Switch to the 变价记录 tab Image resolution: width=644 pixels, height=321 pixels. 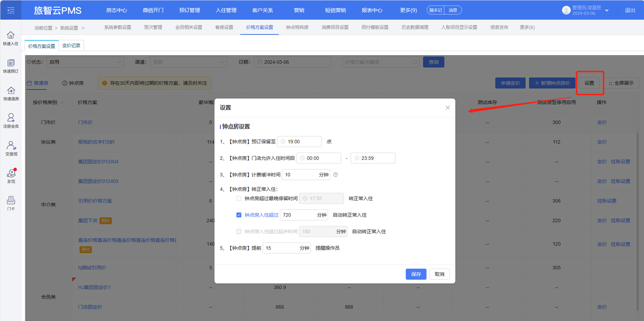pos(71,46)
